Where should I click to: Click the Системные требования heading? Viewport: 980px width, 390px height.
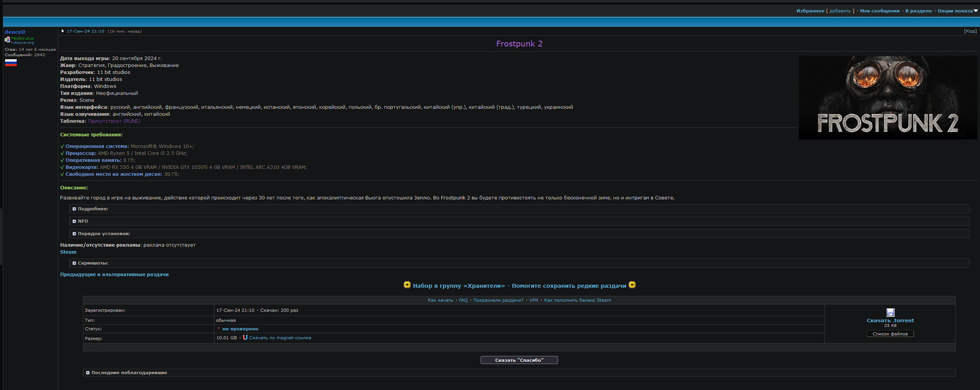coord(91,135)
